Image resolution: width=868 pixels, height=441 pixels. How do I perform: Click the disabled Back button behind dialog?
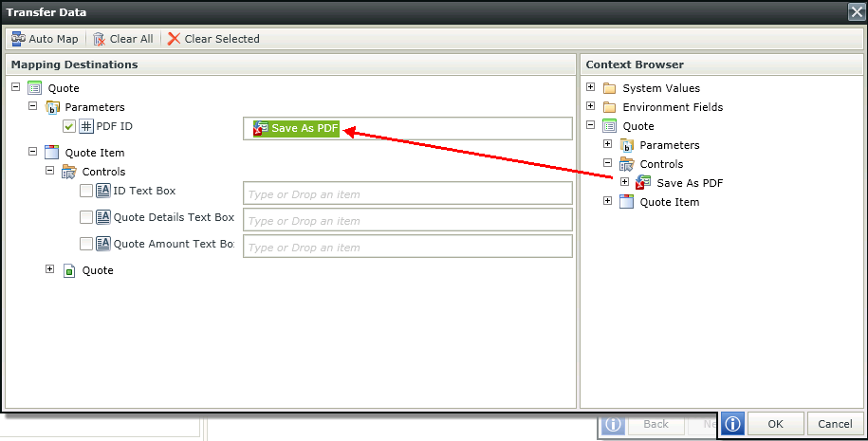tap(656, 424)
